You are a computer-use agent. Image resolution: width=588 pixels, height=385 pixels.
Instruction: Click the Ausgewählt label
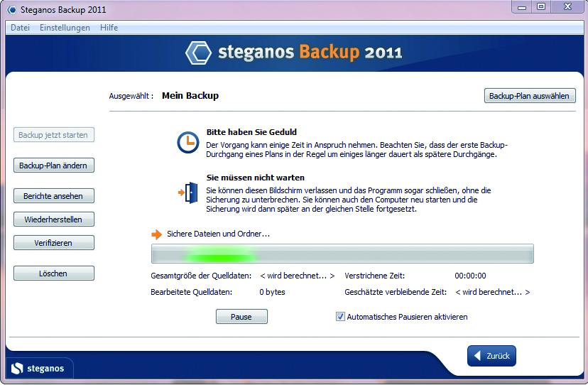[131, 96]
